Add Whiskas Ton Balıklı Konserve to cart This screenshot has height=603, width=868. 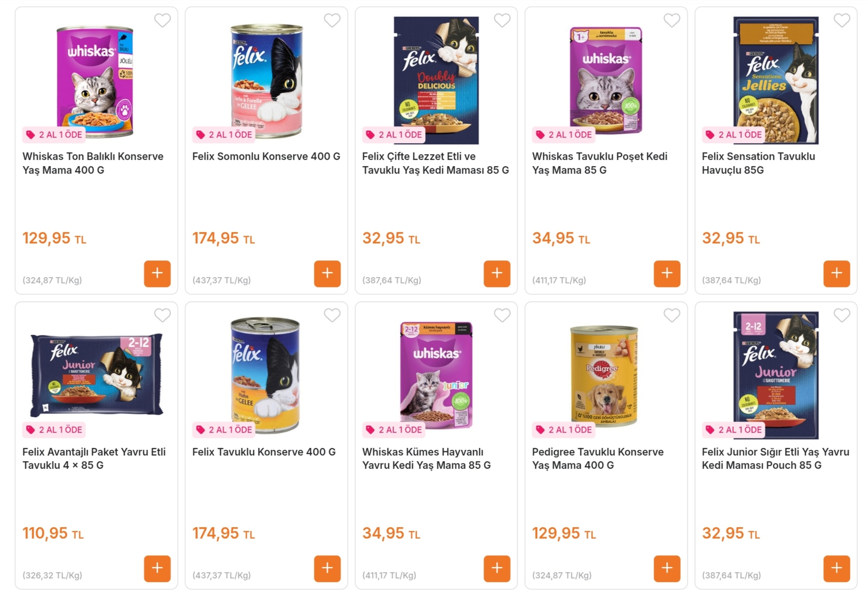(x=157, y=273)
